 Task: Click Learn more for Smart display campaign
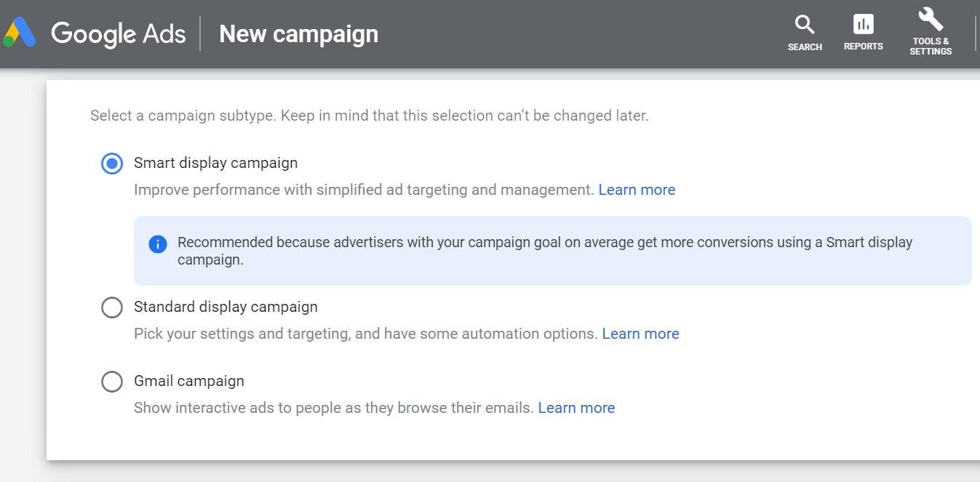(637, 190)
